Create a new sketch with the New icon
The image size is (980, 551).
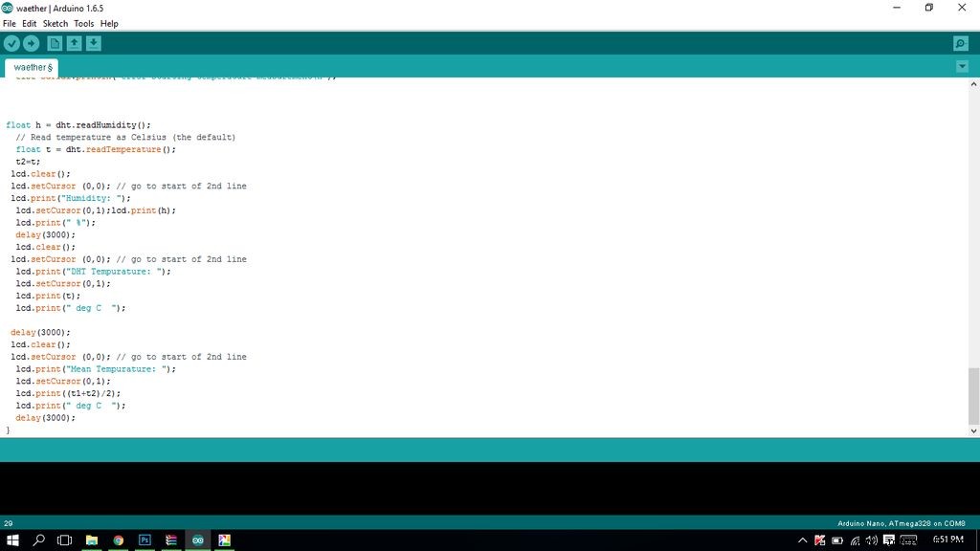[x=55, y=43]
